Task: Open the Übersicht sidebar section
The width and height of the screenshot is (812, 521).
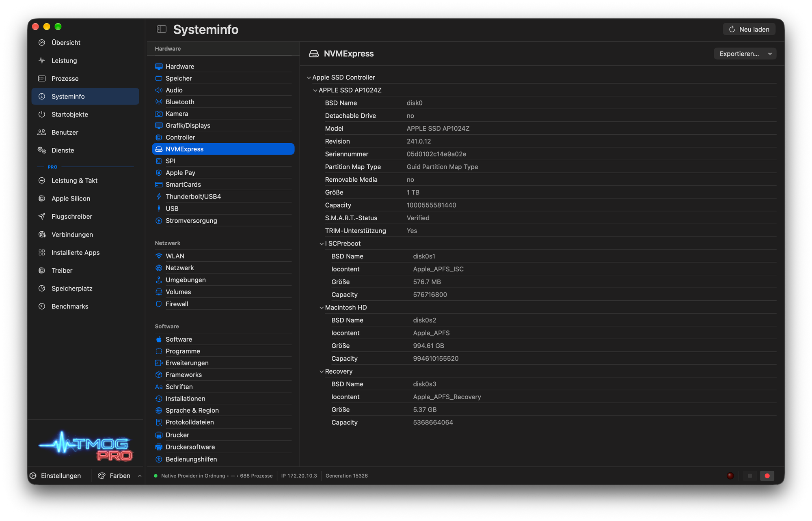Action: point(85,43)
